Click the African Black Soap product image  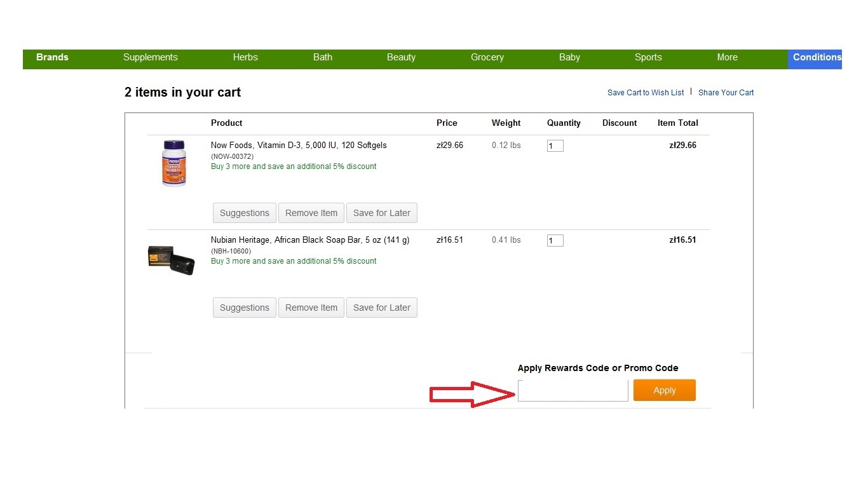[x=171, y=260]
